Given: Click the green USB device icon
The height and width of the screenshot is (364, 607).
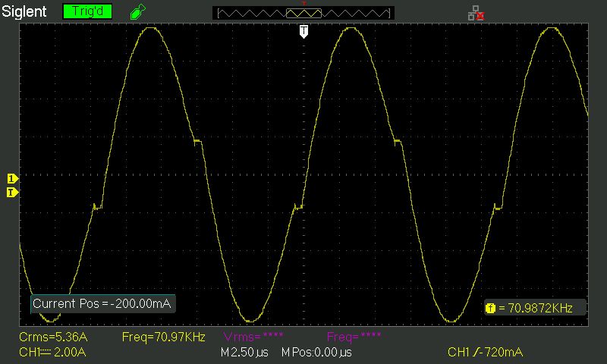Looking at the screenshot, I should (x=138, y=11).
